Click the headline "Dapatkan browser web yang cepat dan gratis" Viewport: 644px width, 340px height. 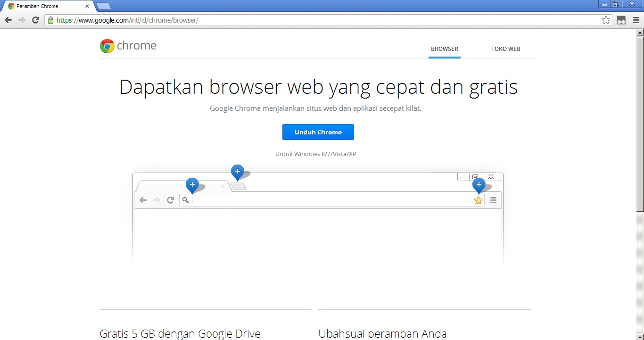[x=319, y=87]
